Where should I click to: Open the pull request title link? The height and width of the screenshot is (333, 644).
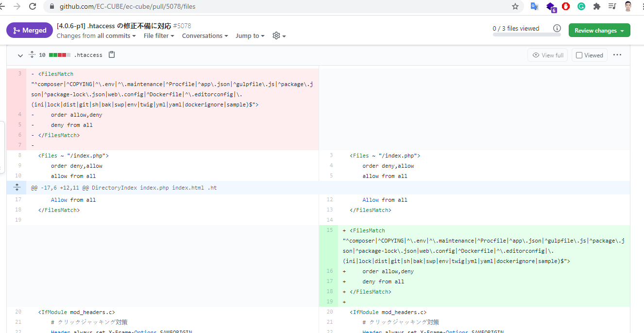tap(114, 26)
